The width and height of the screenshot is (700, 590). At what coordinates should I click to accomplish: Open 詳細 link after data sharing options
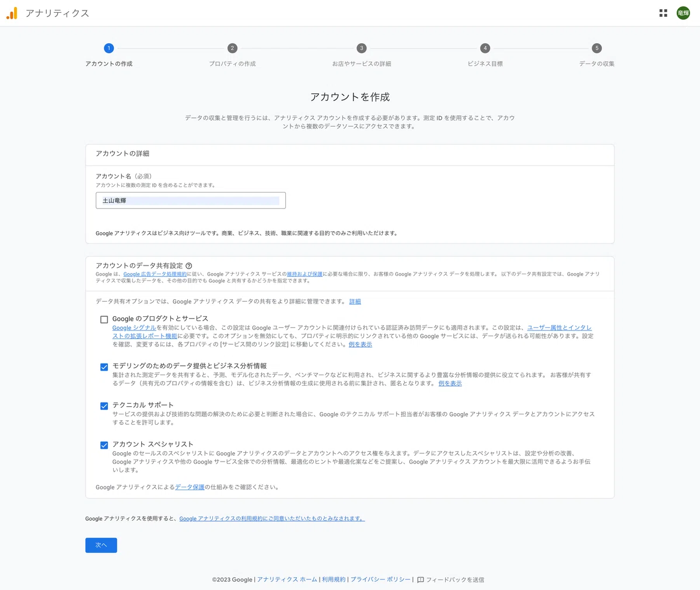click(355, 302)
